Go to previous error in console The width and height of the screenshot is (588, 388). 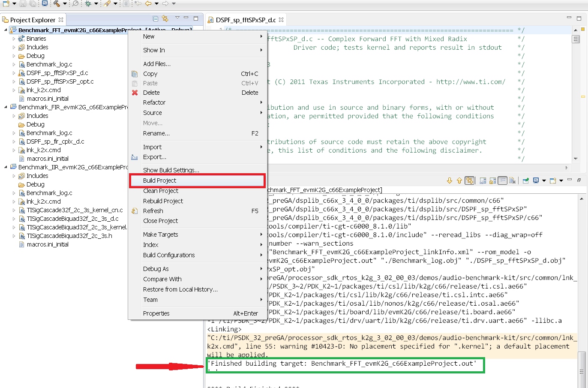pyautogui.click(x=459, y=180)
